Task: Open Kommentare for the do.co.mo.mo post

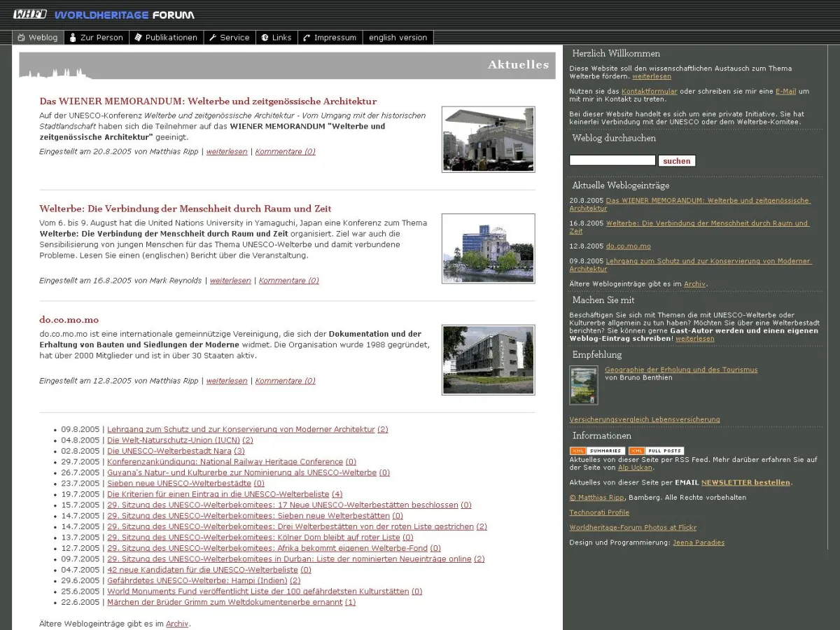Action: [x=285, y=381]
